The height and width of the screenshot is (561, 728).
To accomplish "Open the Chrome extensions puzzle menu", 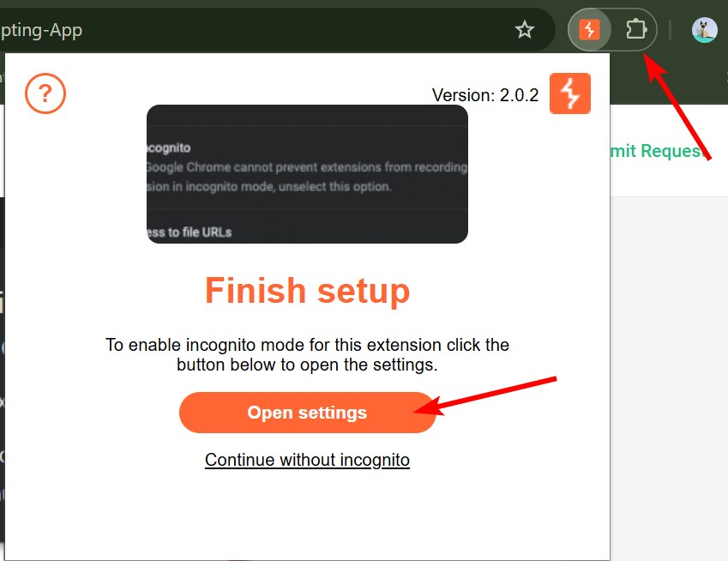I will pyautogui.click(x=636, y=30).
